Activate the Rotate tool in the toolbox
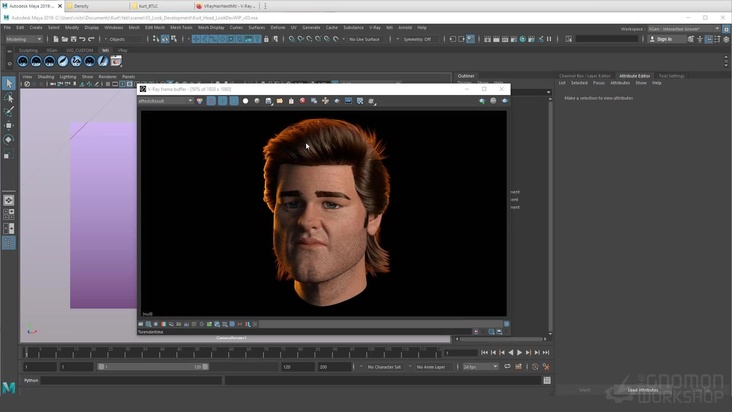This screenshot has height=412, width=732. click(9, 139)
